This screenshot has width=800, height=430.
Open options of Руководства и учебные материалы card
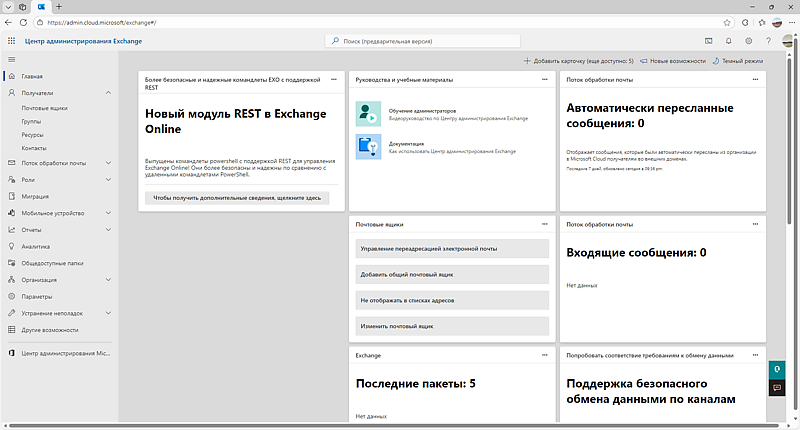[544, 80]
